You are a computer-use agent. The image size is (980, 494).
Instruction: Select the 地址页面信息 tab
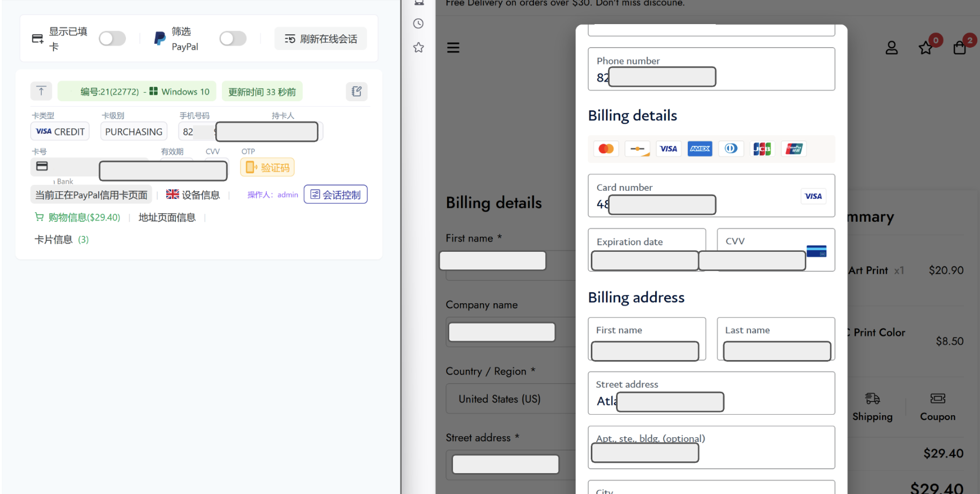pyautogui.click(x=167, y=217)
